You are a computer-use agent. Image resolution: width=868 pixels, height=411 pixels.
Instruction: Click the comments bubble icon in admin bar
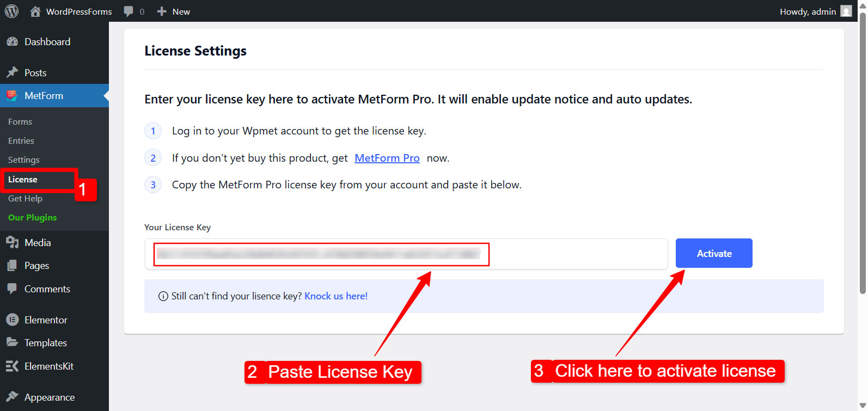click(x=129, y=11)
